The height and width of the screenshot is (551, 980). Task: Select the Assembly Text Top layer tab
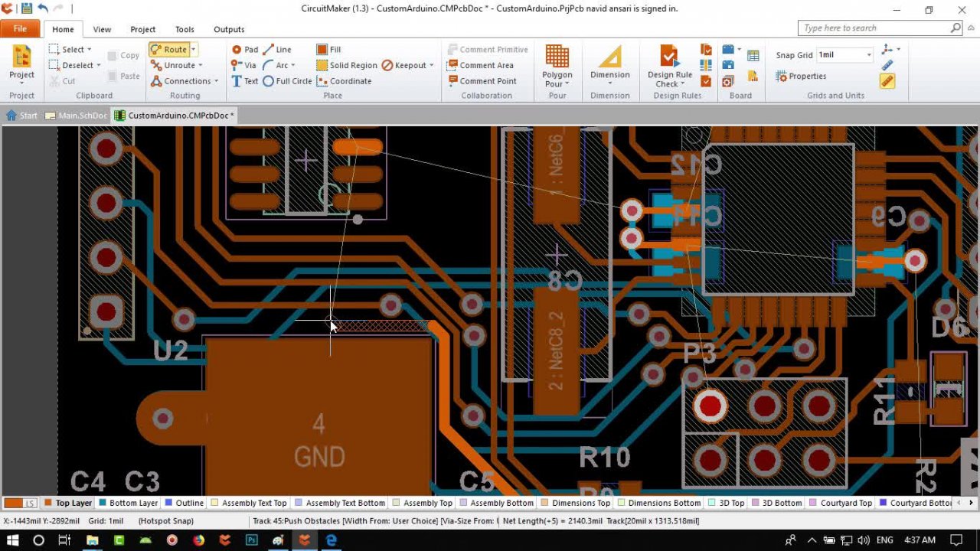(x=249, y=503)
